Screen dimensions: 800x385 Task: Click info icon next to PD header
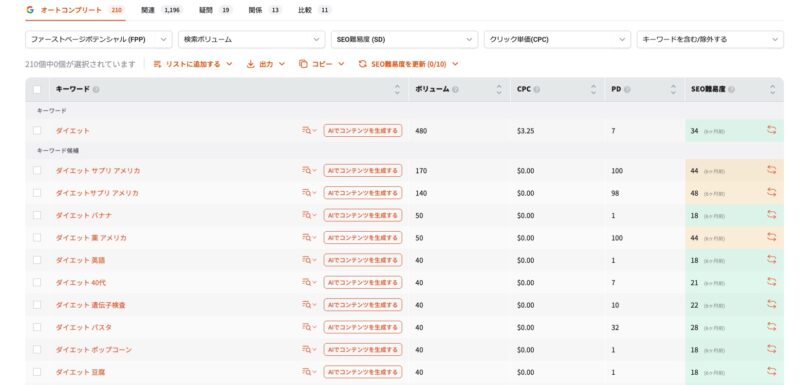click(x=627, y=89)
